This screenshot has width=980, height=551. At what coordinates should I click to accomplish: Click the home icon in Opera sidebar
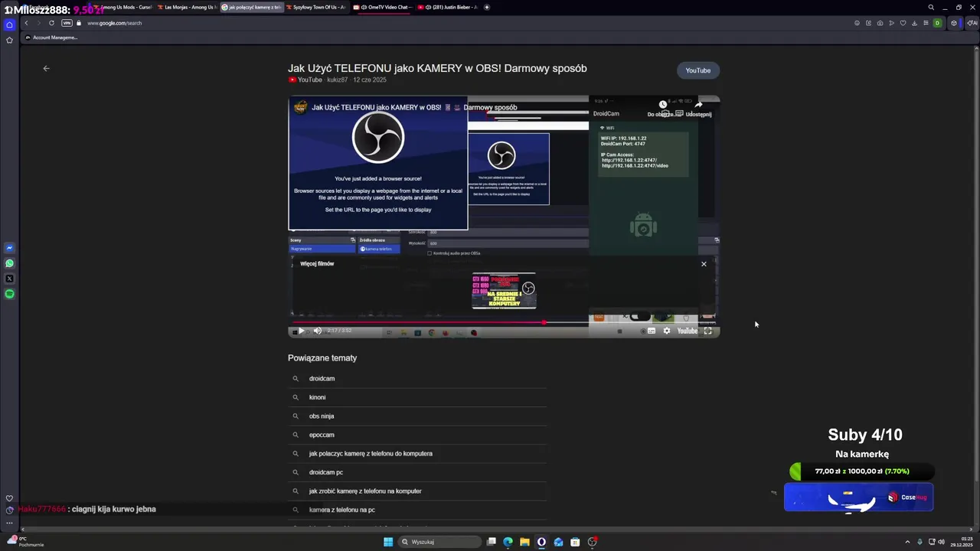9,24
